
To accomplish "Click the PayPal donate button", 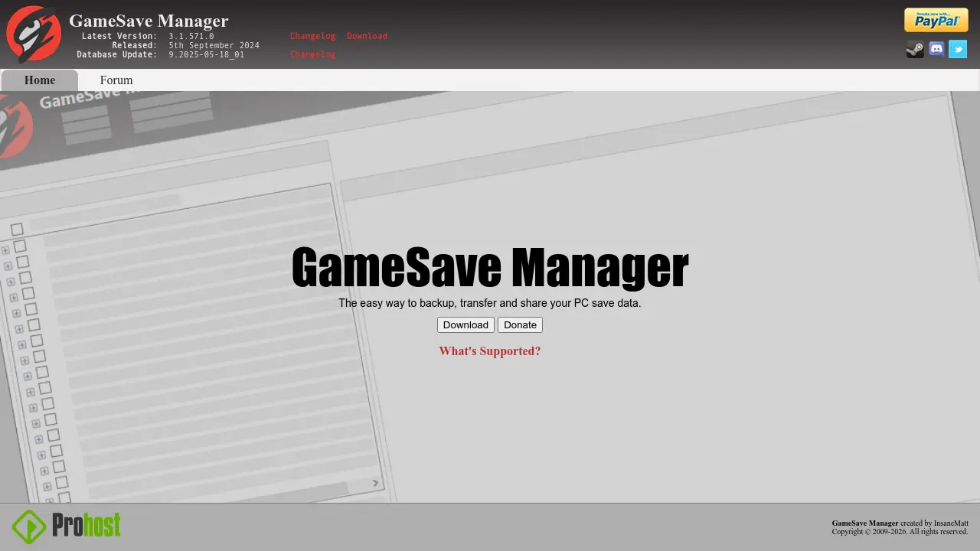I will 936,20.
